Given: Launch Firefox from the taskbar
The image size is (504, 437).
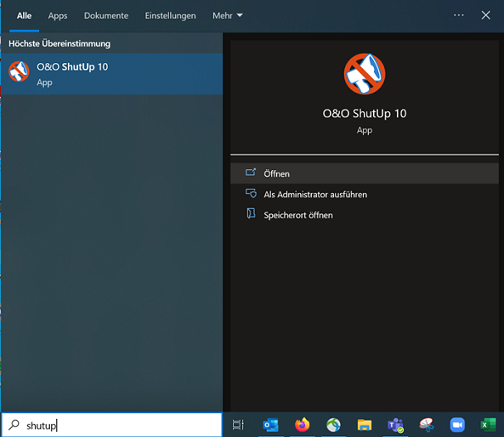Looking at the screenshot, I should point(302,425).
